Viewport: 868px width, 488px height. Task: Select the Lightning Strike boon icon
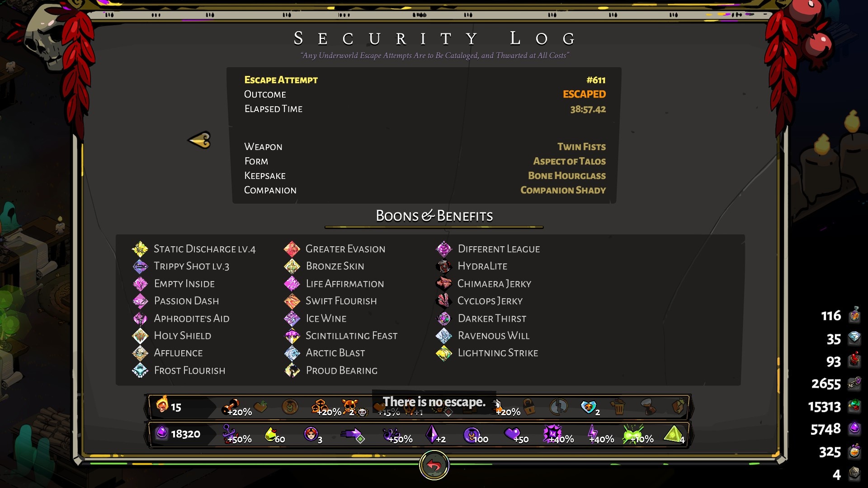(444, 353)
